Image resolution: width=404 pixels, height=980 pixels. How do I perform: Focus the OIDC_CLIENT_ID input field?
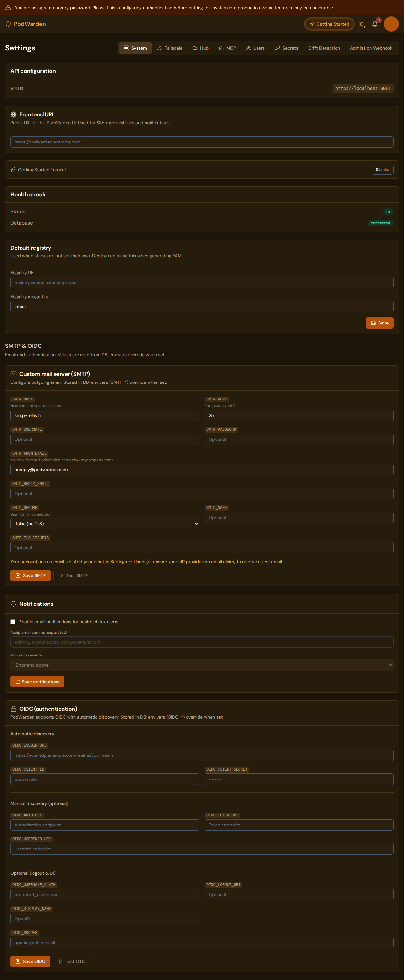click(x=105, y=779)
